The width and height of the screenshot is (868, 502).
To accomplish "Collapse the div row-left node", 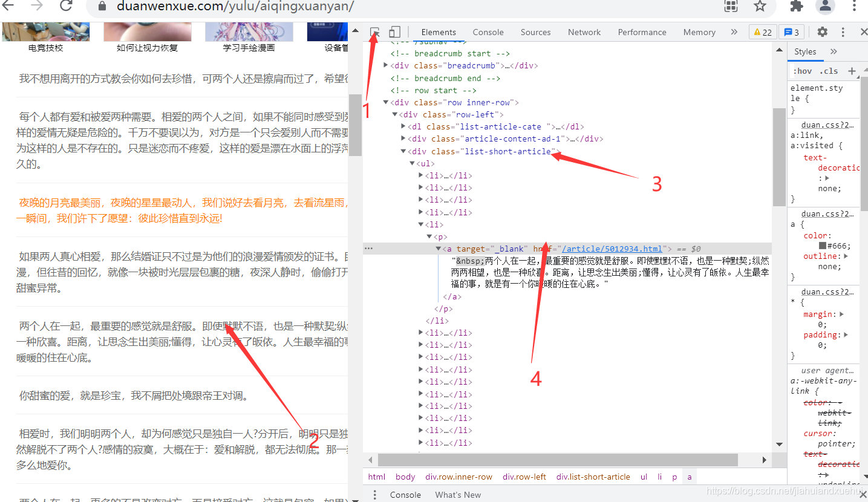I will coord(394,114).
